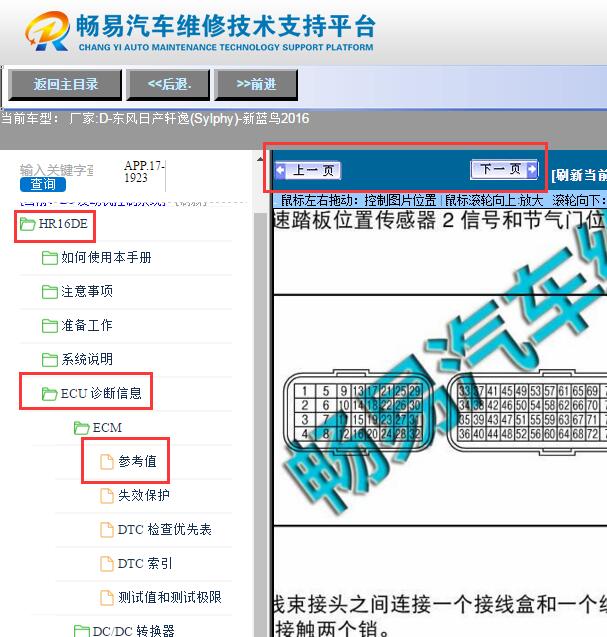This screenshot has width=607, height=637.
Task: Click the 失效保护 document icon
Action: [x=107, y=496]
